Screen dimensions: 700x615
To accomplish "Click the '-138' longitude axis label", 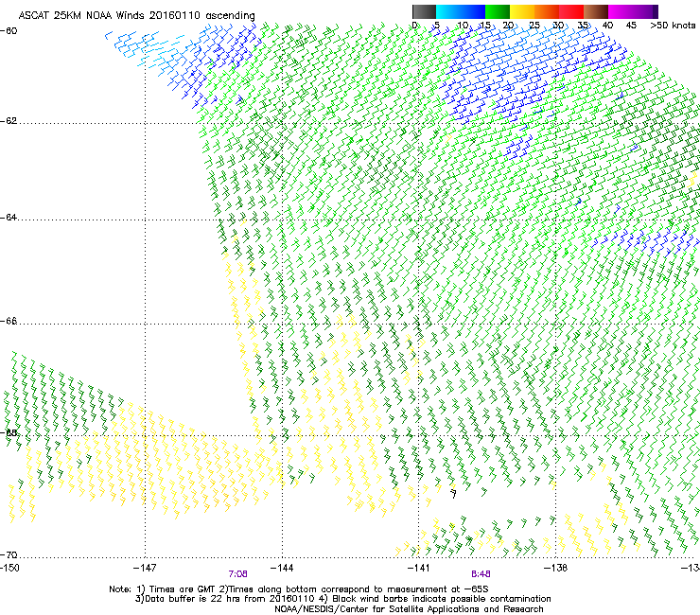I will [x=556, y=568].
